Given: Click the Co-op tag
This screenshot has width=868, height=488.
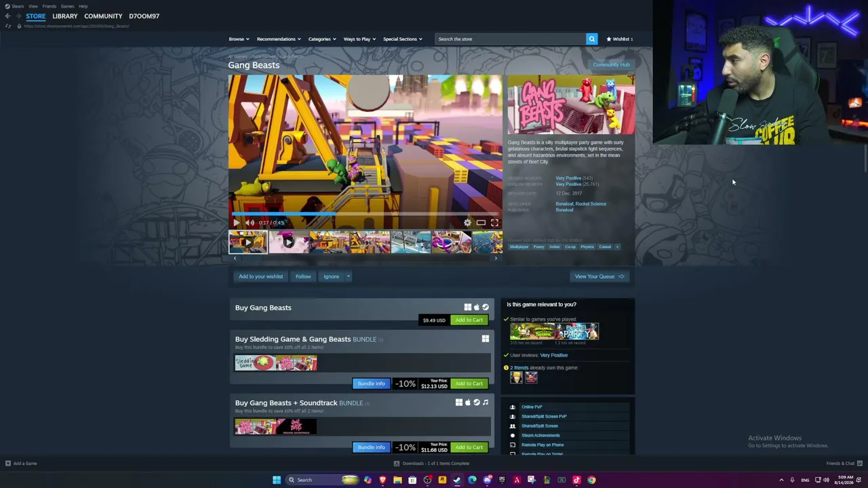Looking at the screenshot, I should click(570, 247).
